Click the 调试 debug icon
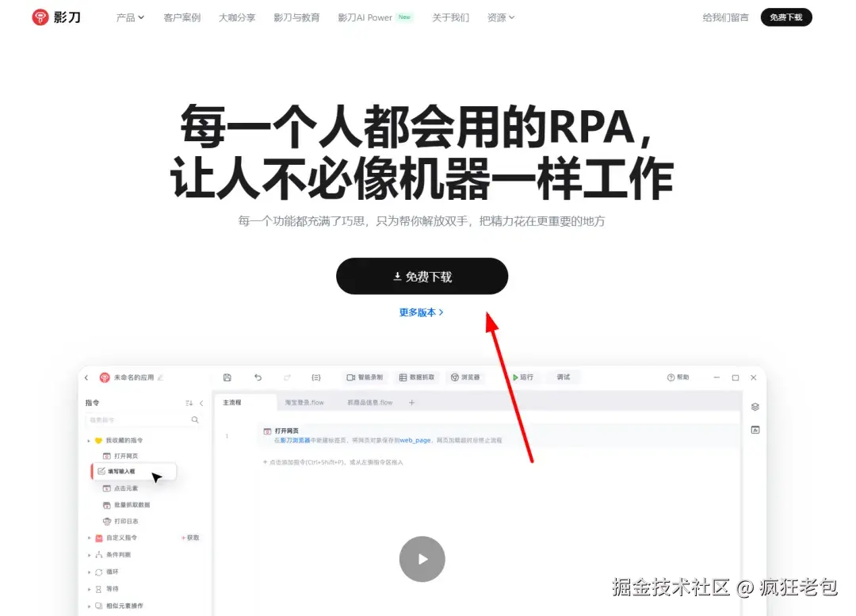The image size is (856, 616). pos(561,377)
